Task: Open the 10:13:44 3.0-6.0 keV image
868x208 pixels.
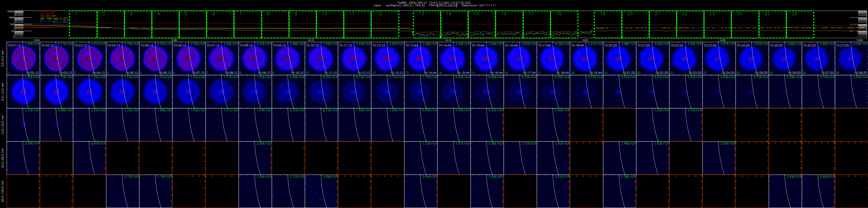Action: click(x=421, y=58)
